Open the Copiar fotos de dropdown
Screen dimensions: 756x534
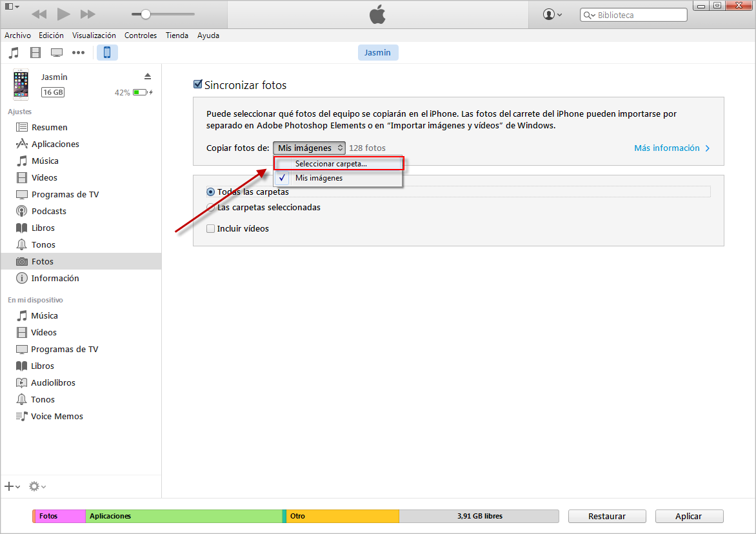[x=309, y=148]
